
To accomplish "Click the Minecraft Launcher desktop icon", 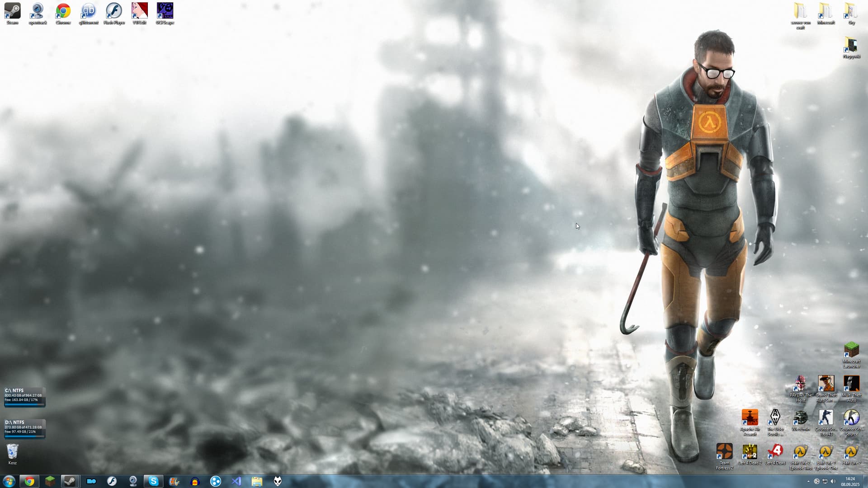I will point(851,350).
